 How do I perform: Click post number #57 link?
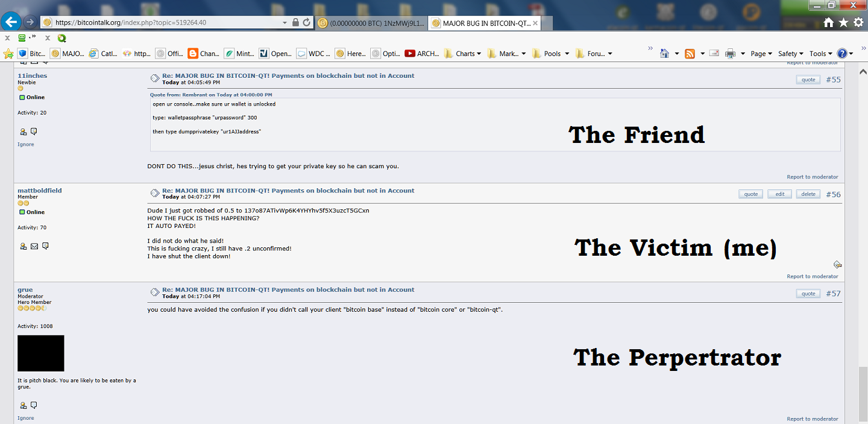tap(833, 294)
